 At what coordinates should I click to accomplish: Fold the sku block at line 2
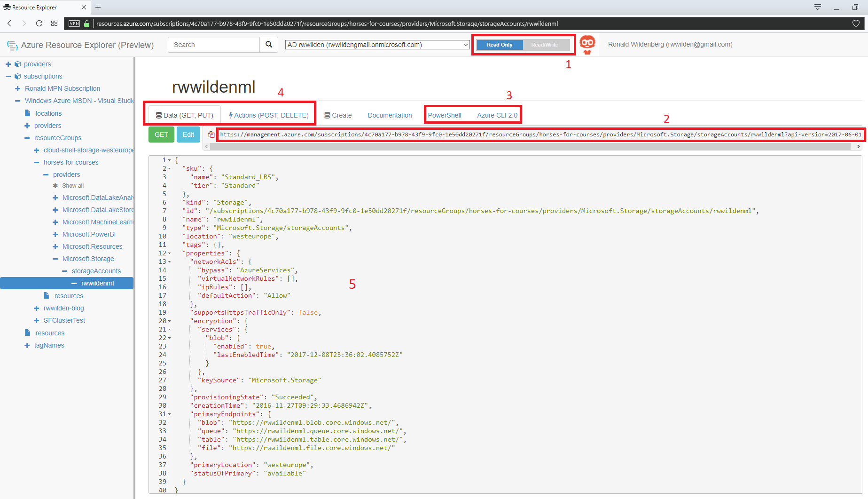[x=170, y=168]
